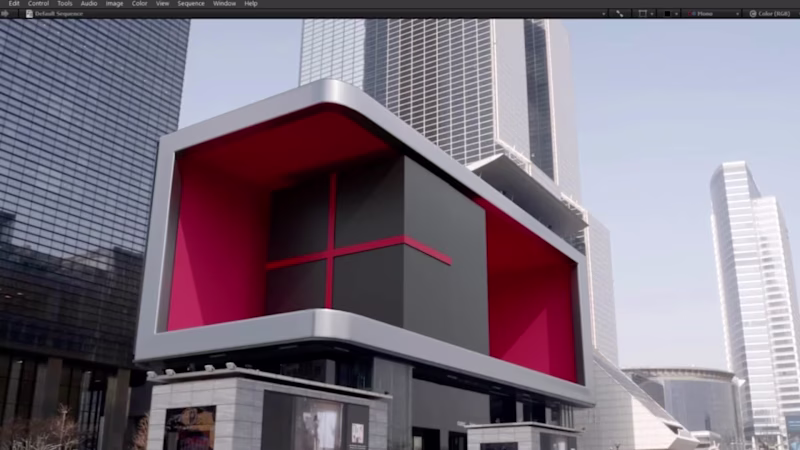Click the Default Sequence label
The height and width of the screenshot is (450, 800).
(x=59, y=14)
